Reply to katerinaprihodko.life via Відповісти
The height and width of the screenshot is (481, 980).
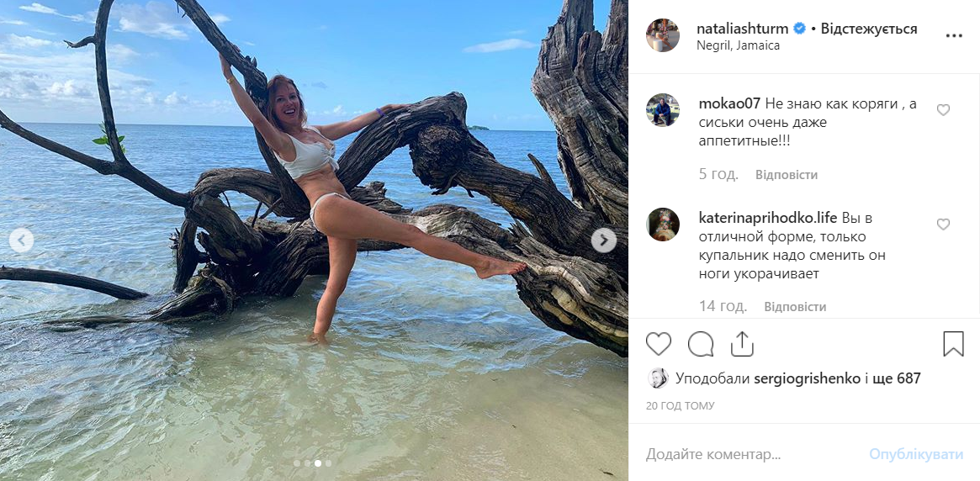(795, 307)
